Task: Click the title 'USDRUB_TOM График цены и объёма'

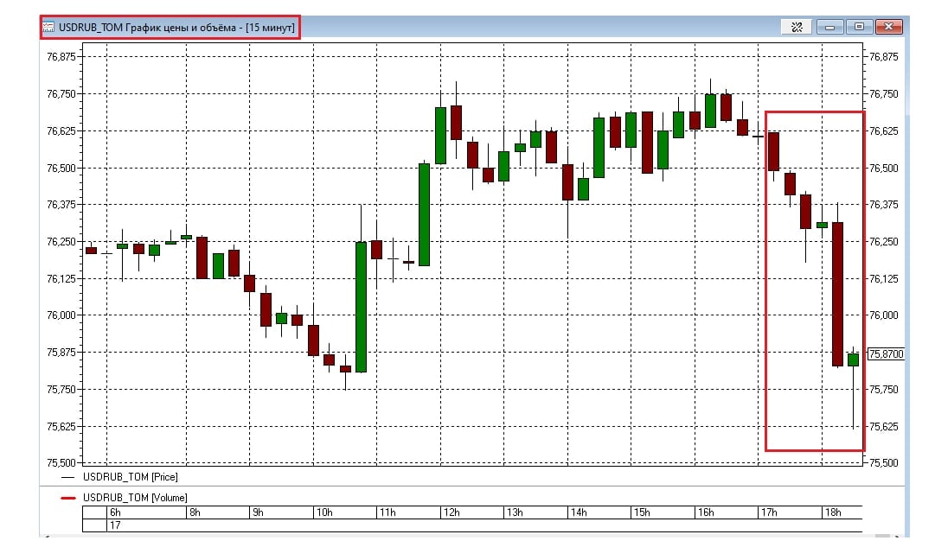Action: (x=147, y=28)
